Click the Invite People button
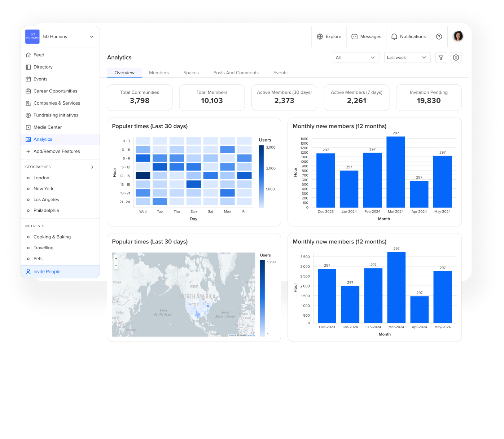Image resolution: width=504 pixels, height=439 pixels. [x=60, y=272]
